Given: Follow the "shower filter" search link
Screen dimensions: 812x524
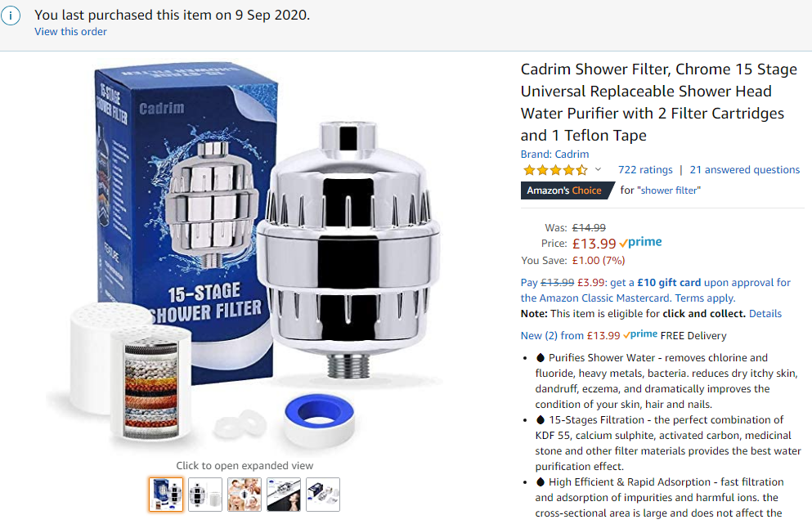Looking at the screenshot, I should 671,190.
